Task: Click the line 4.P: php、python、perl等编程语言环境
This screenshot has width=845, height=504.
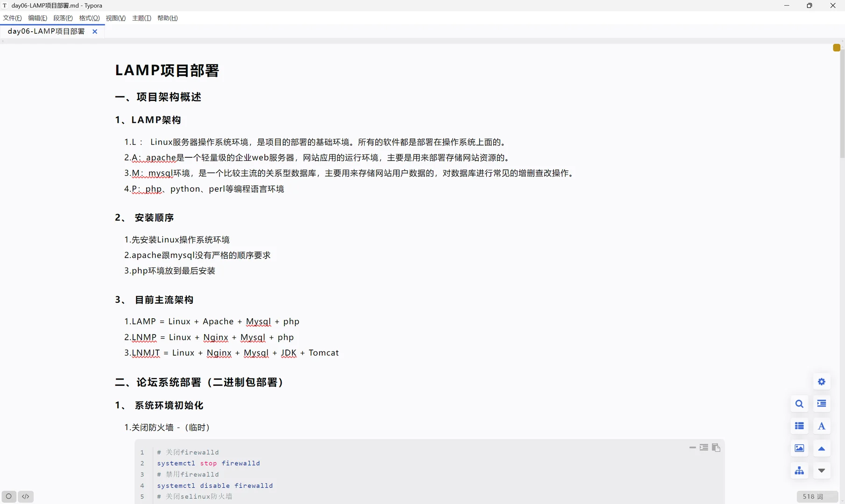Action: [204, 189]
